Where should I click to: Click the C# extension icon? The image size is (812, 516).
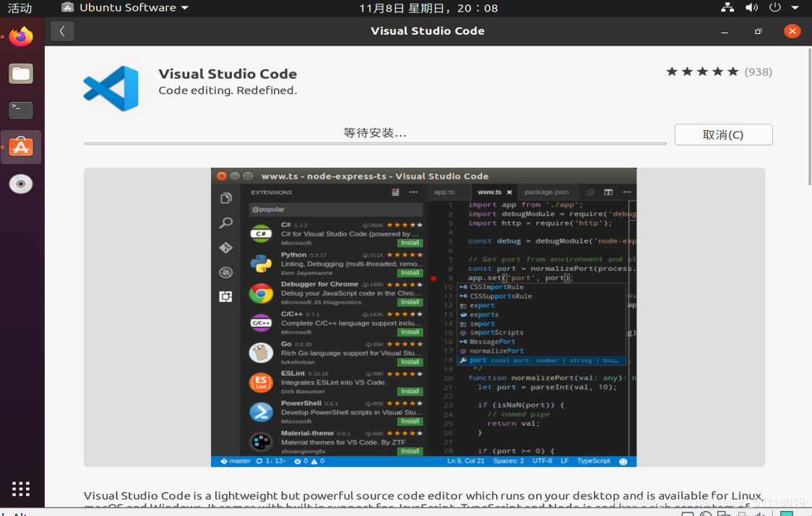pyautogui.click(x=261, y=233)
